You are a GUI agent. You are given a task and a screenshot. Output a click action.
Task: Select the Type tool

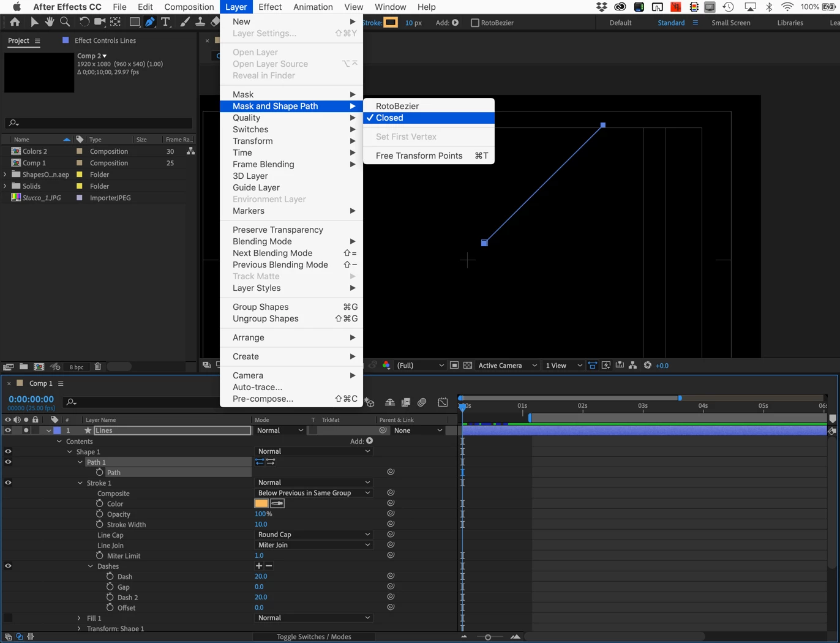coord(165,22)
